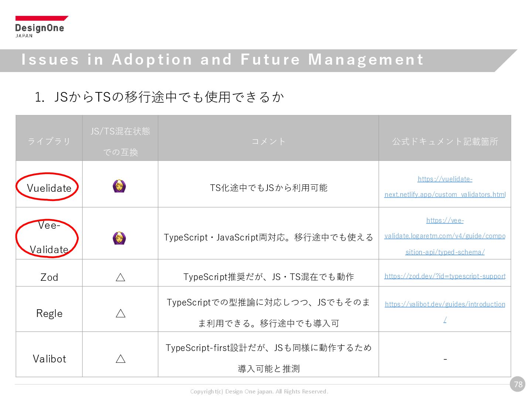The height and width of the screenshot is (399, 532).
Task: Click the heading 'JSからTSの移行途中でも使用できるか'
Action: 169,97
